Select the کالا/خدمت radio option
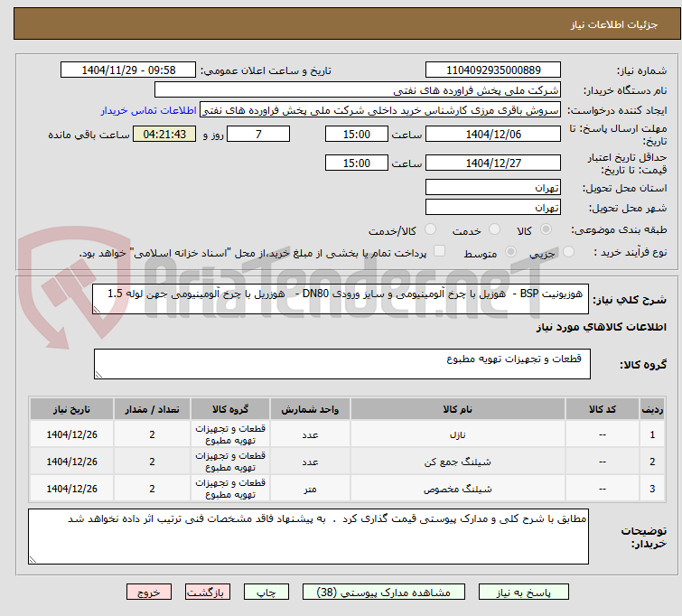The image size is (682, 616). click(430, 229)
